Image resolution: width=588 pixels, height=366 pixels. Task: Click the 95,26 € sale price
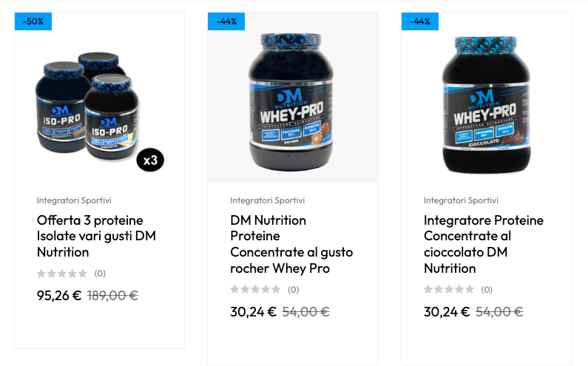tap(59, 296)
